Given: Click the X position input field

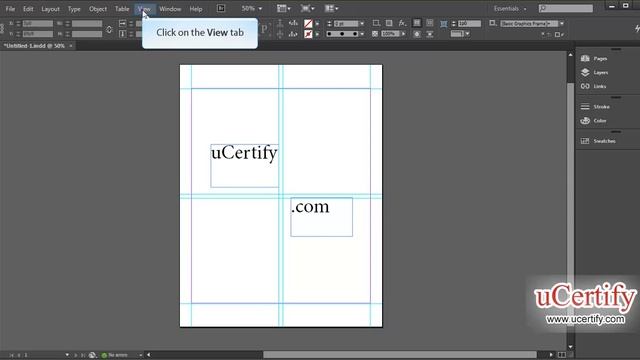Looking at the screenshot, I should click(x=38, y=24).
